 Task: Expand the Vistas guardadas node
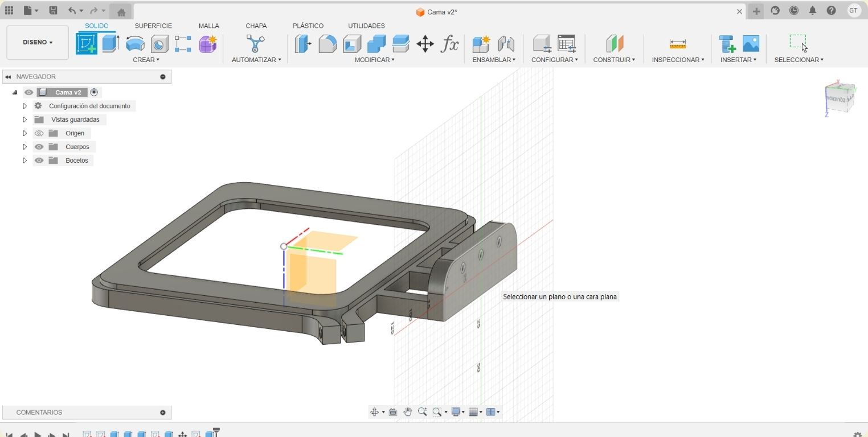coord(24,119)
